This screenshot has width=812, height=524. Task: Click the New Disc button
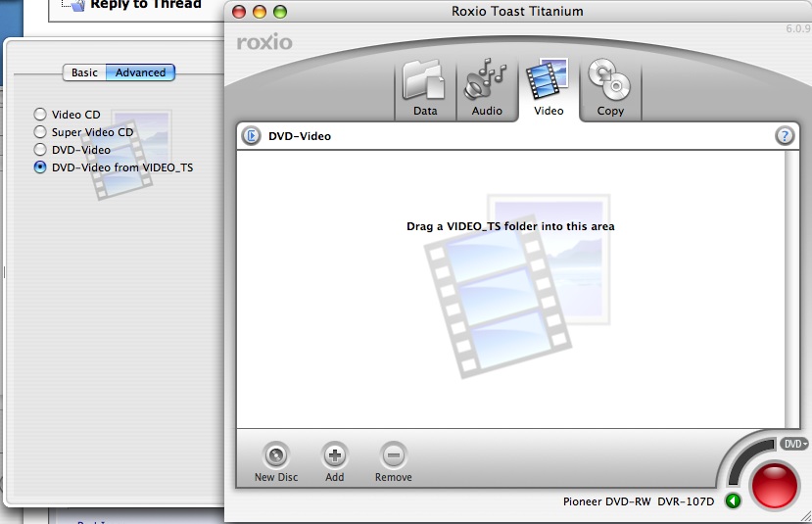276,462
